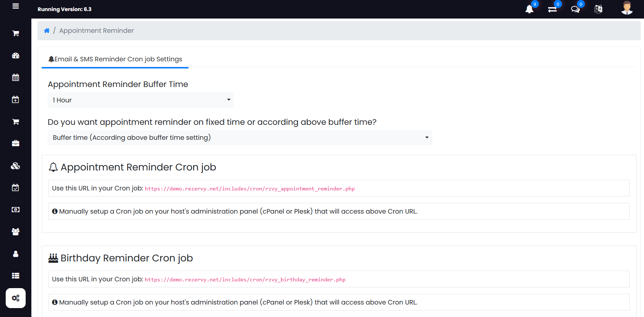Open the fixed time or buffer time dropdown
Viewport: 644px width, 317px height.
[240, 138]
